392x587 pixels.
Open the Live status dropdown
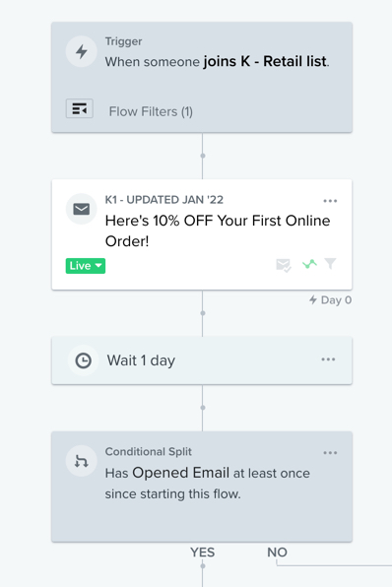(86, 266)
